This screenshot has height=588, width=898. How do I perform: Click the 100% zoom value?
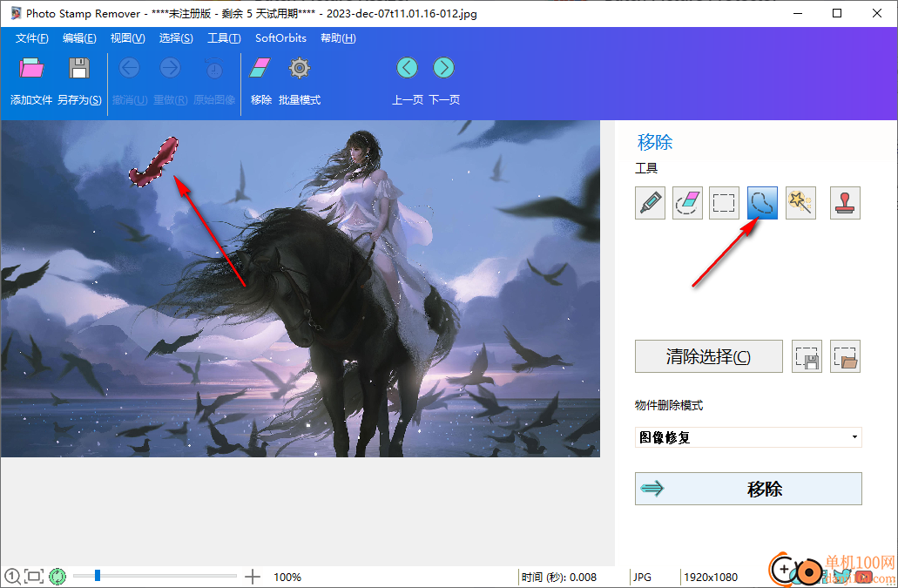pyautogui.click(x=287, y=578)
